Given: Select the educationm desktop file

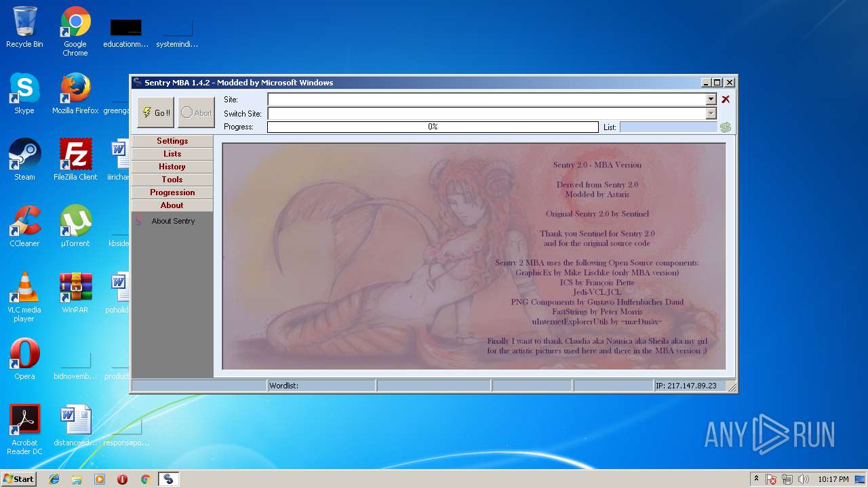Looking at the screenshot, I should [125, 34].
